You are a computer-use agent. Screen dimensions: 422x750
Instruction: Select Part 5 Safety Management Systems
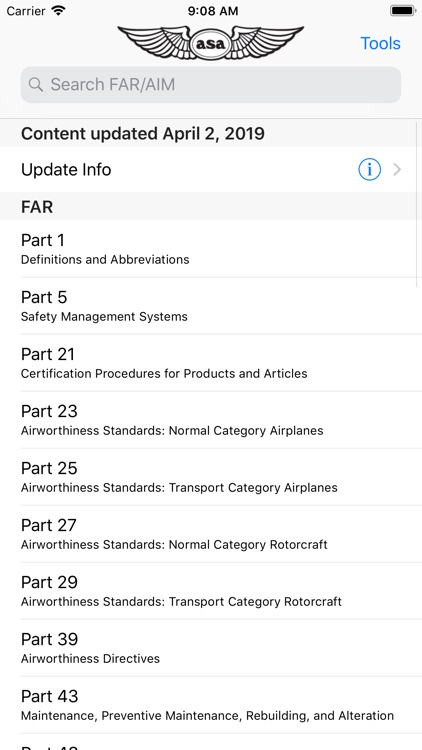211,305
